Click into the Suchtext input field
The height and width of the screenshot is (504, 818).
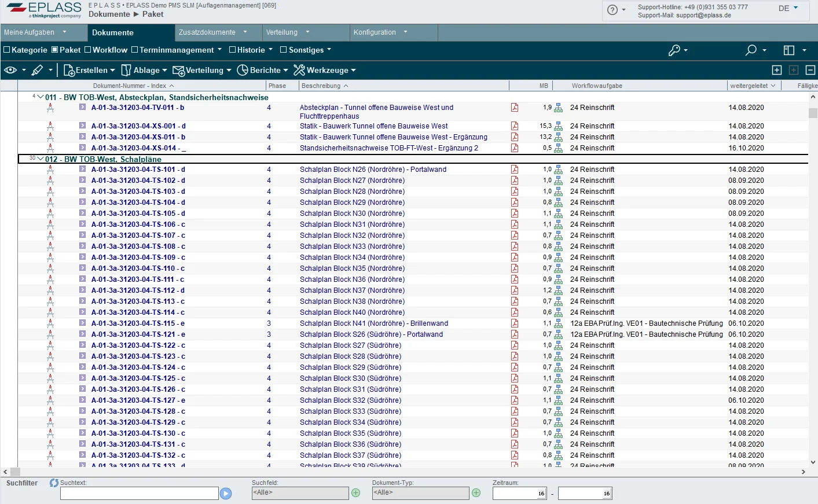coord(139,493)
